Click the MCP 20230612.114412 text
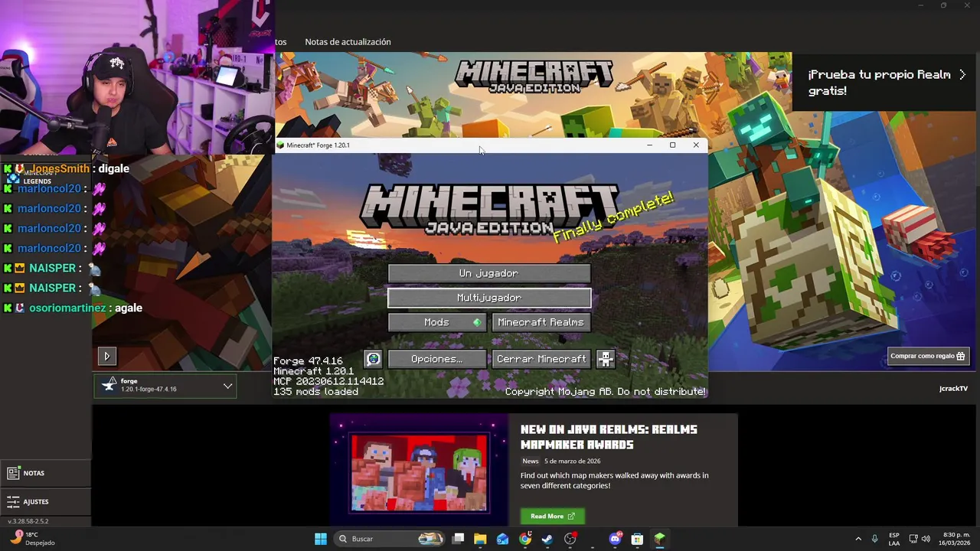Image resolution: width=980 pixels, height=551 pixels. coord(328,381)
